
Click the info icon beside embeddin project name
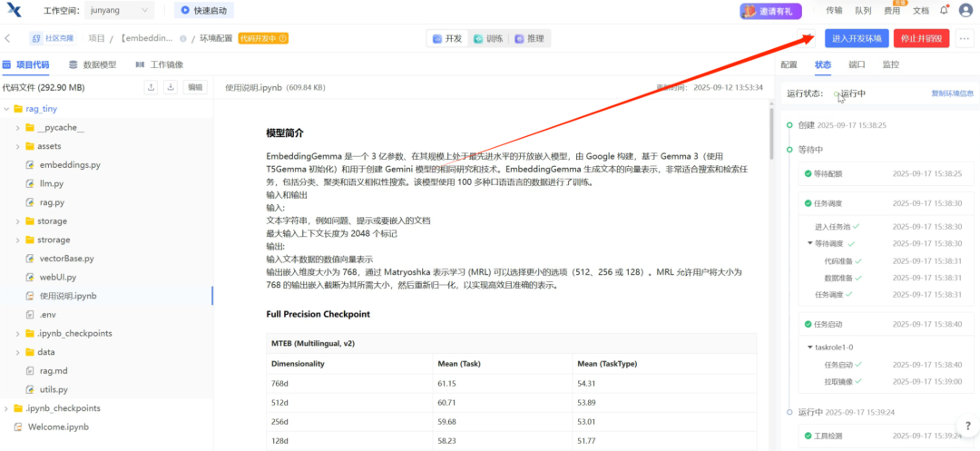(x=183, y=39)
